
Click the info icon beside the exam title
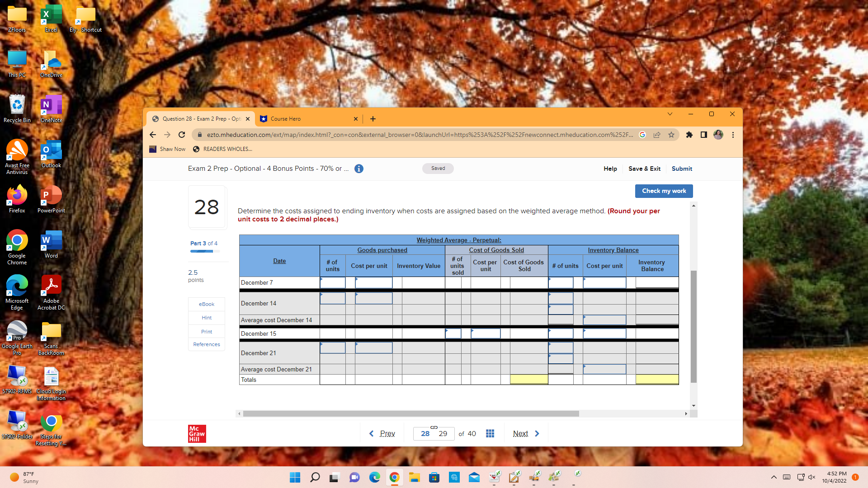point(359,169)
